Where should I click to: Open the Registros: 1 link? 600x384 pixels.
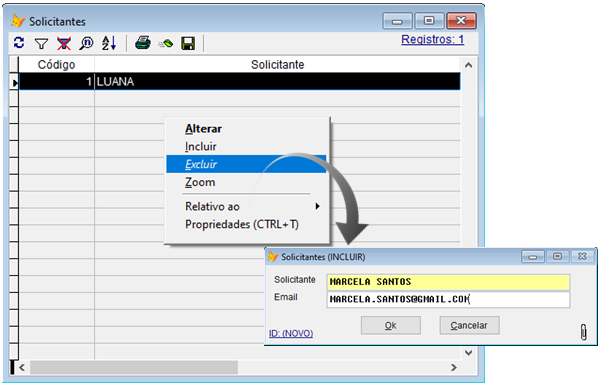(x=432, y=39)
